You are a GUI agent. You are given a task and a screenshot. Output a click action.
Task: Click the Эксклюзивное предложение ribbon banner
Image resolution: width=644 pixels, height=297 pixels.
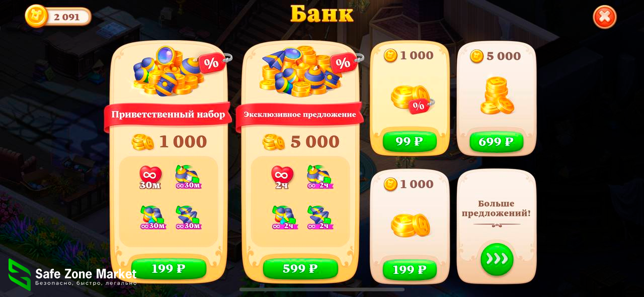pyautogui.click(x=300, y=115)
